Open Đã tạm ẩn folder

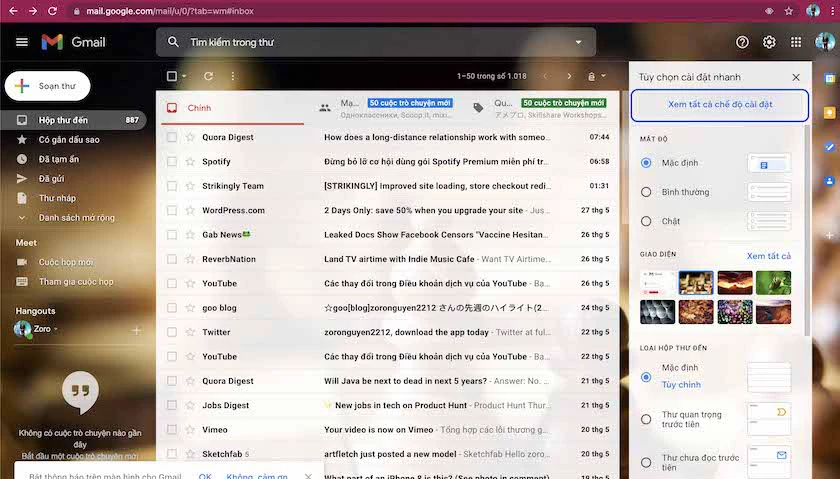[59, 159]
